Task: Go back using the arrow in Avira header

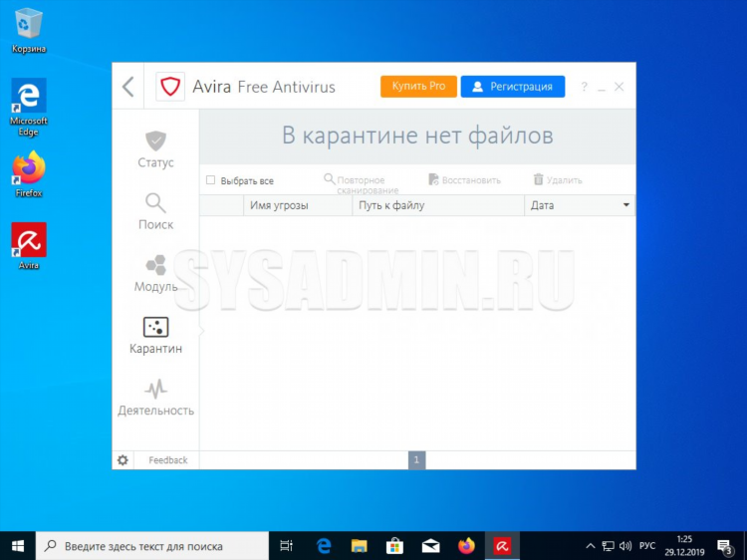Action: pos(127,87)
